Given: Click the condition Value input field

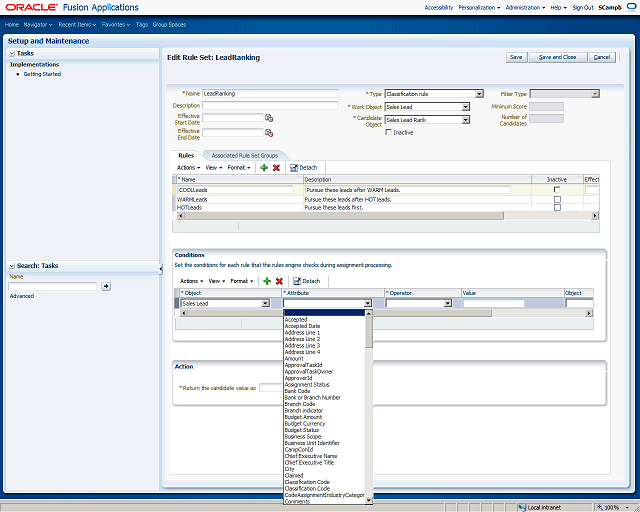Looking at the screenshot, I should point(493,303).
